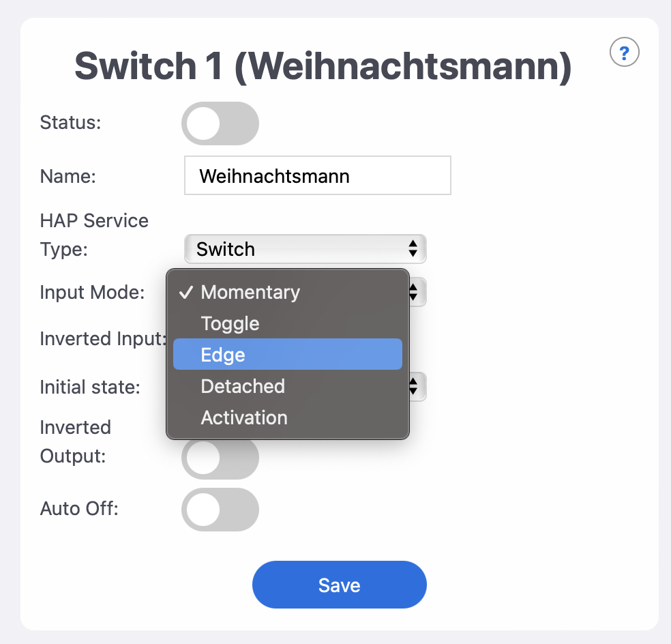Screen dimensions: 671x644
Task: Click the stepper arrows on HAP Service Type
Action: point(412,249)
